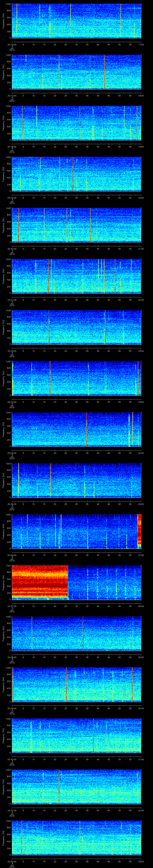Click the 20:20:00 start time label
The height and width of the screenshot is (868, 153).
click(12, 249)
